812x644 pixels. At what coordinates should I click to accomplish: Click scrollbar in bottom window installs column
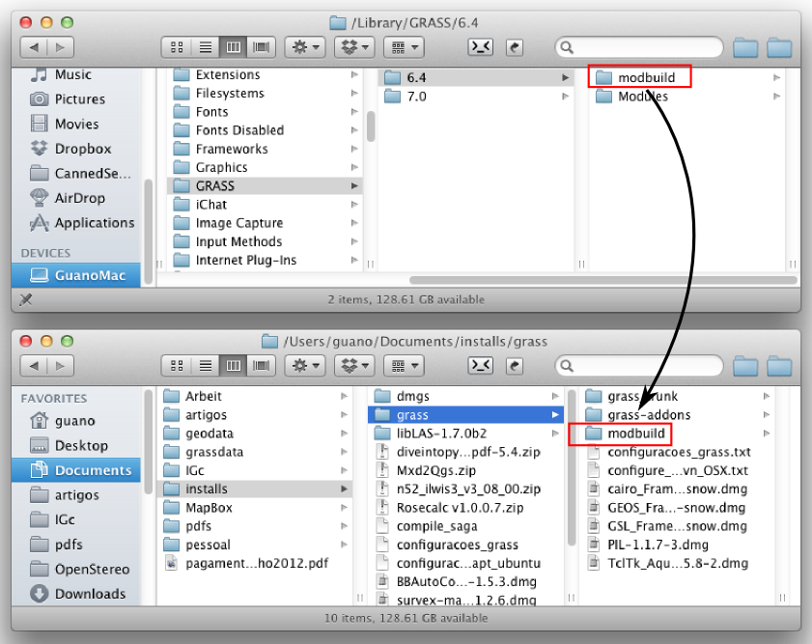(x=572, y=468)
